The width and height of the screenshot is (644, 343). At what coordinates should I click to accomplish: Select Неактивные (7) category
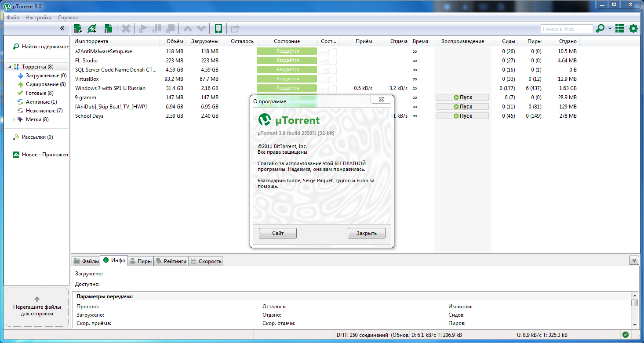coord(40,111)
